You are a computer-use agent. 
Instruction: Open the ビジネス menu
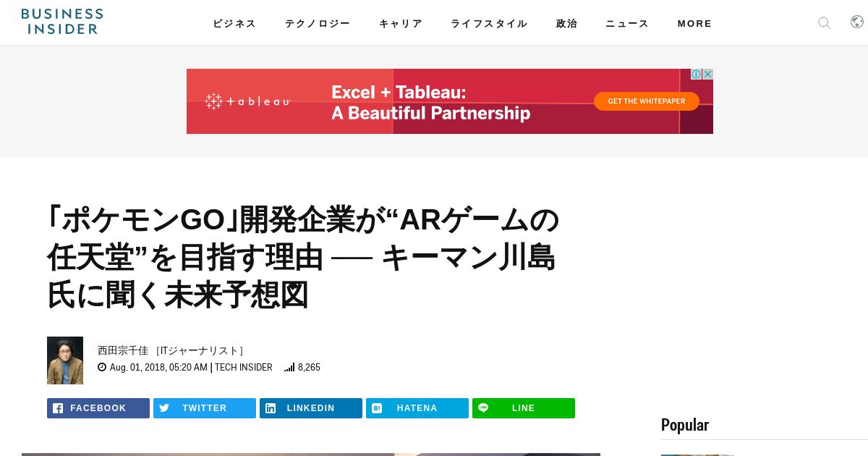point(234,23)
